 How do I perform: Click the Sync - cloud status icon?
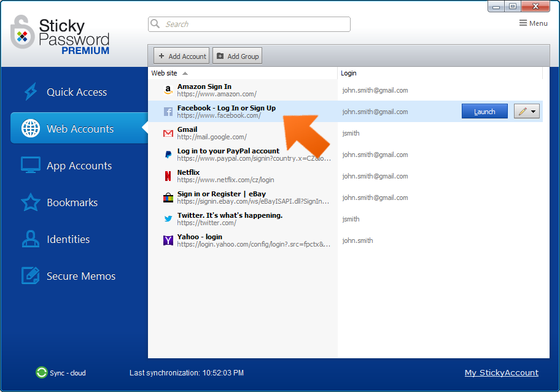click(41, 372)
